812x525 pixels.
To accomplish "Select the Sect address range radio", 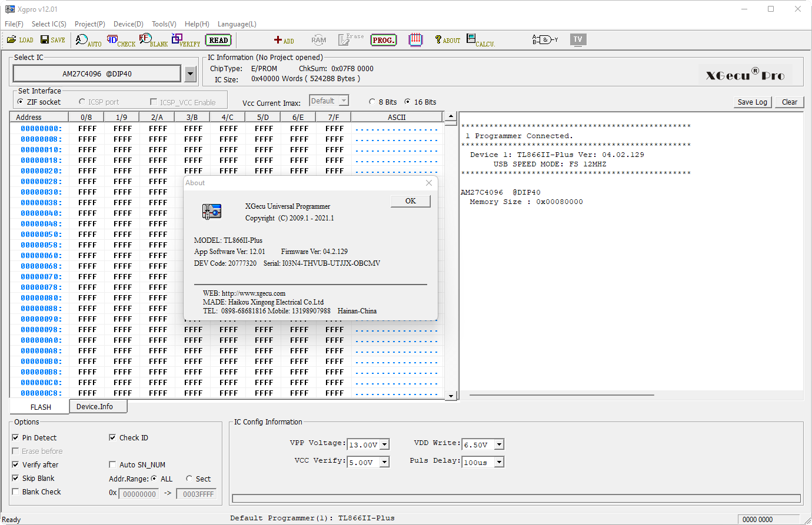I will pyautogui.click(x=189, y=479).
